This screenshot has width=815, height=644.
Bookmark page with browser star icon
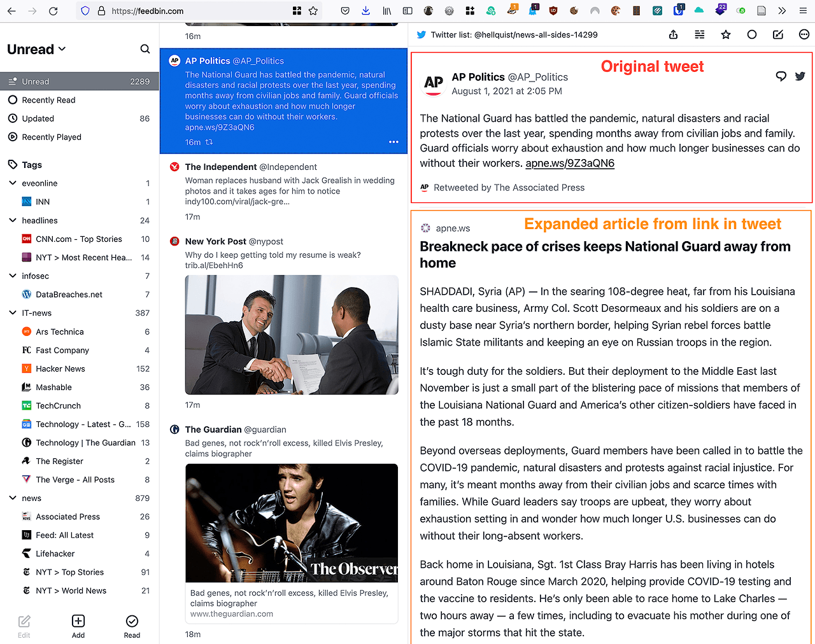(x=313, y=11)
